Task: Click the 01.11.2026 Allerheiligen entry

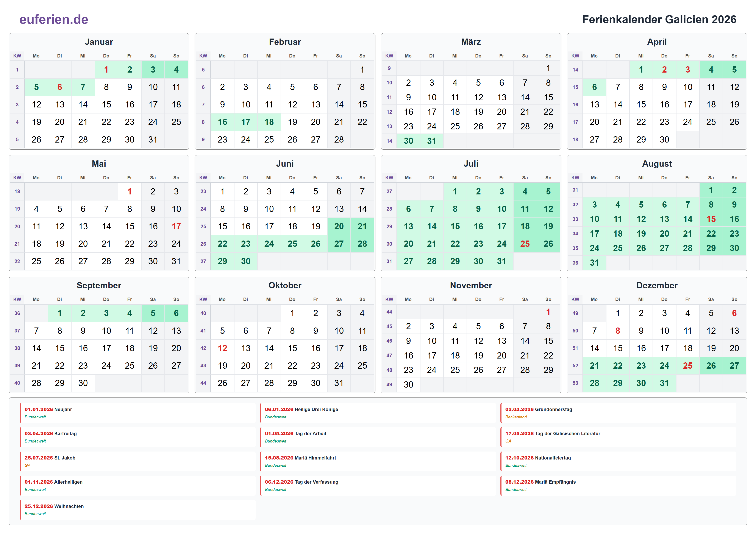Action: click(138, 486)
